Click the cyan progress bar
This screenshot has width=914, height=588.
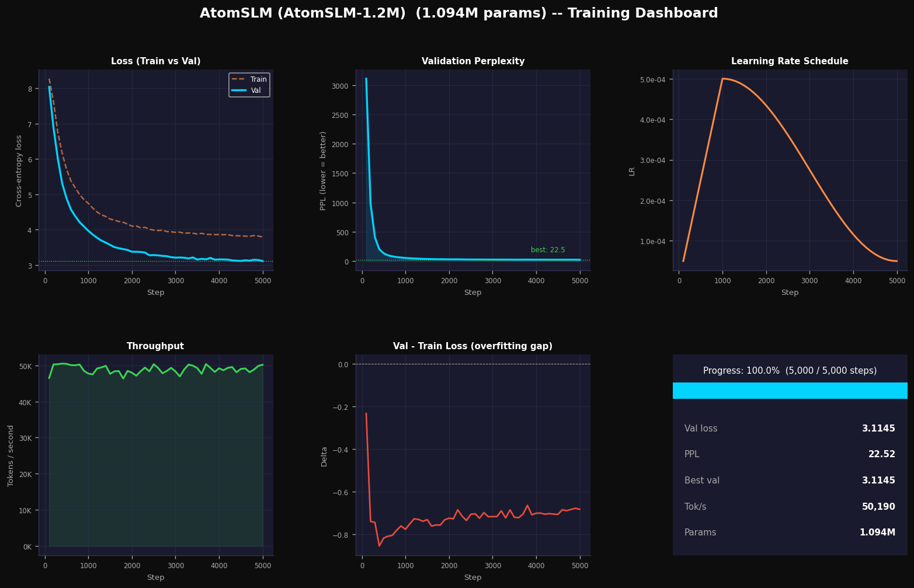click(x=790, y=391)
